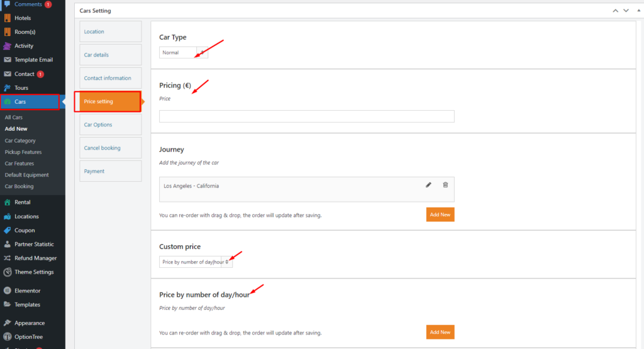The width and height of the screenshot is (644, 349).
Task: Click the Price input field
Action: (x=307, y=116)
